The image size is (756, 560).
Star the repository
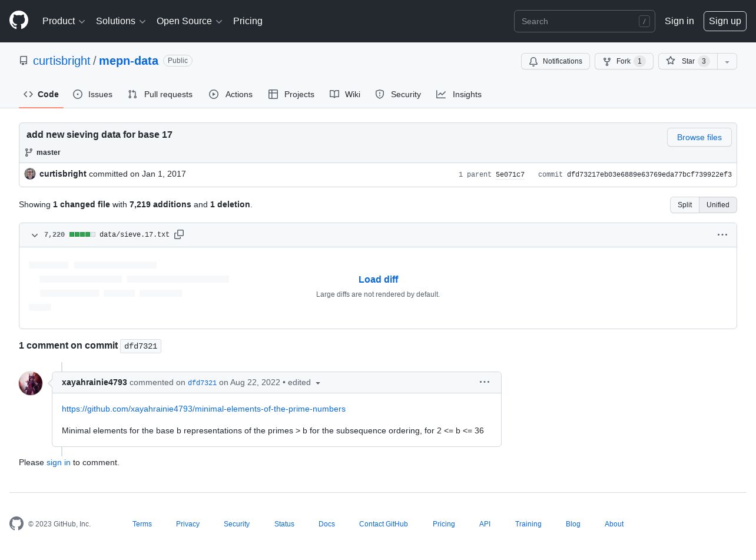pyautogui.click(x=688, y=61)
